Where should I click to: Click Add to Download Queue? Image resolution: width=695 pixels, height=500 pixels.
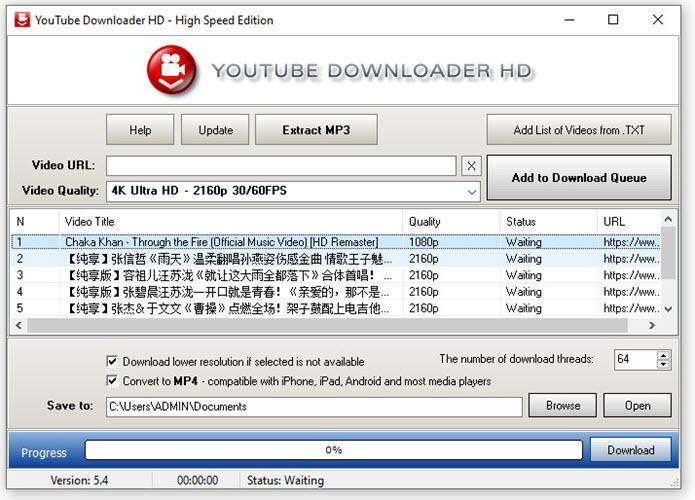[579, 178]
